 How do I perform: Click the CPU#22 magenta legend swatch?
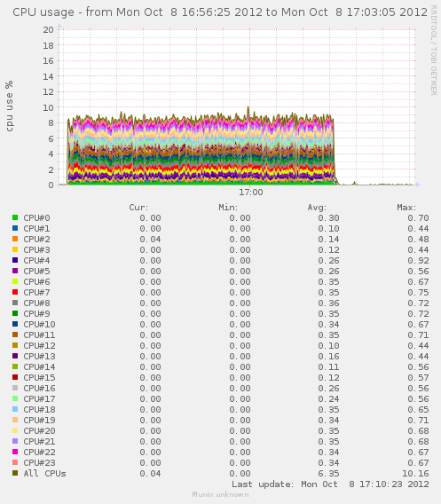click(15, 452)
